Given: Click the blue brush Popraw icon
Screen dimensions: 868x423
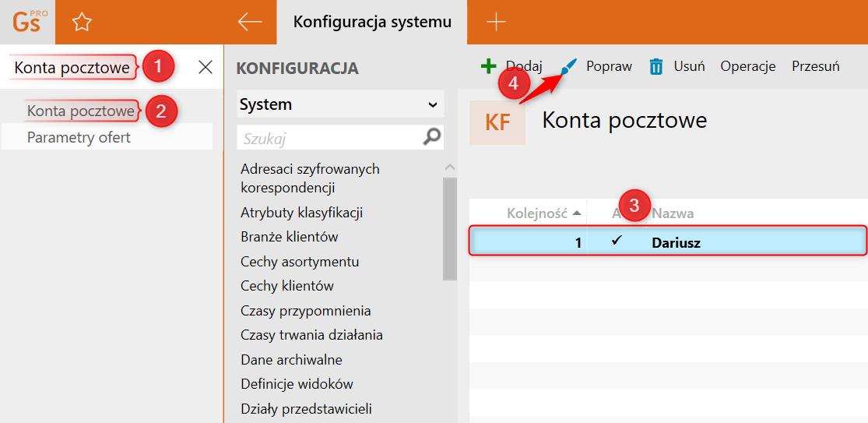Looking at the screenshot, I should [x=568, y=67].
